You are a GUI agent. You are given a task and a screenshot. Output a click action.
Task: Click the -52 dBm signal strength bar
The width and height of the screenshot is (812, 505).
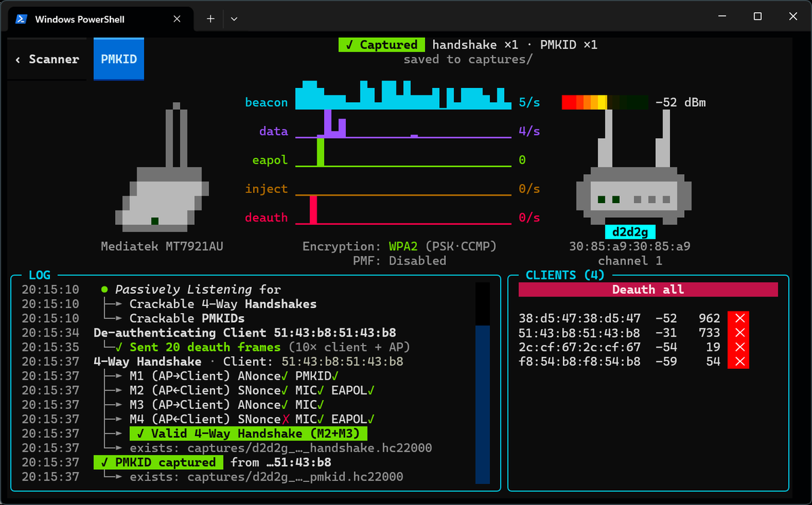coord(605,102)
